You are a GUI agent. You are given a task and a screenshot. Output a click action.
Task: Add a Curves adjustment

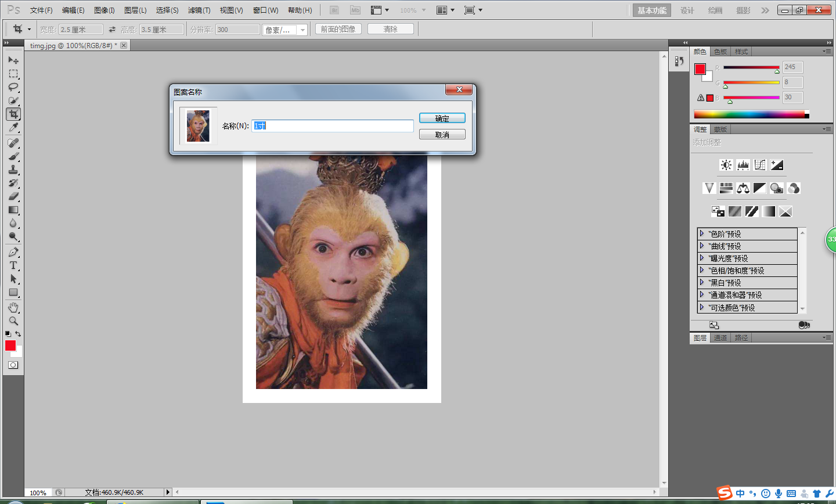click(x=760, y=165)
